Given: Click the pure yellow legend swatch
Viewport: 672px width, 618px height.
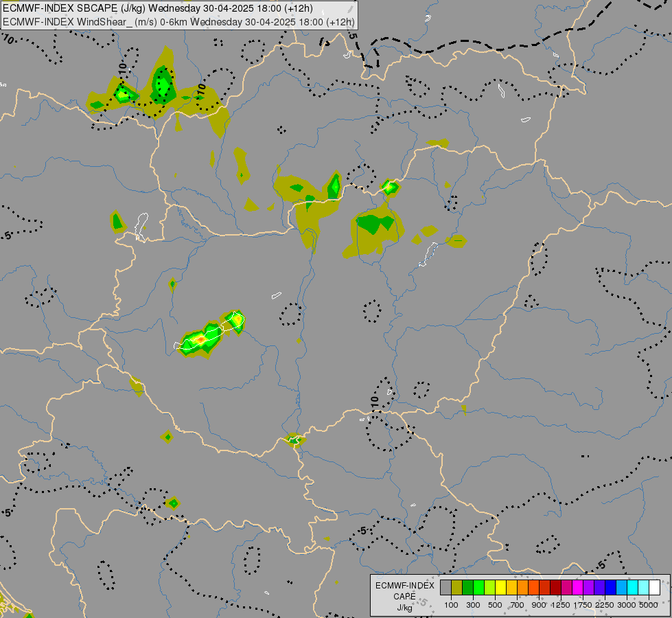Looking at the screenshot, I should pyautogui.click(x=500, y=588).
